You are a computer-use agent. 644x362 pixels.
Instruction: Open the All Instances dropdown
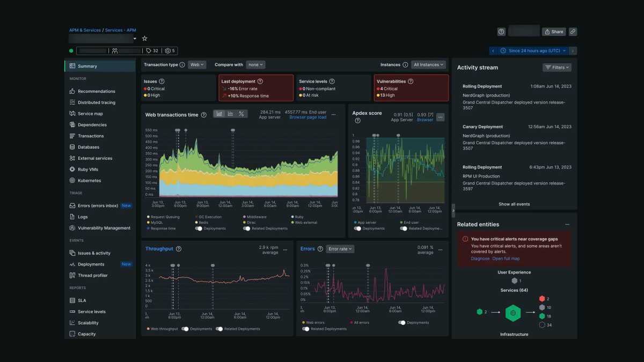[x=428, y=65]
